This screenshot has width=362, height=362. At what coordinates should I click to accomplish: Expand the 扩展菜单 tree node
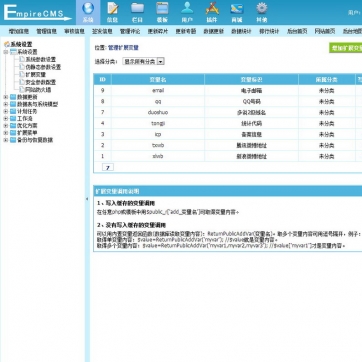[x=6, y=133]
